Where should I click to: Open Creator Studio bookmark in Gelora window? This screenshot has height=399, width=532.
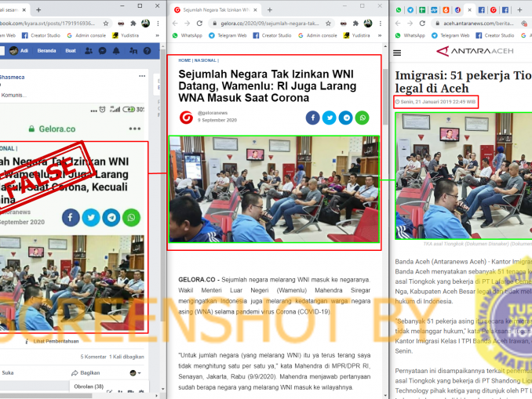click(x=271, y=35)
